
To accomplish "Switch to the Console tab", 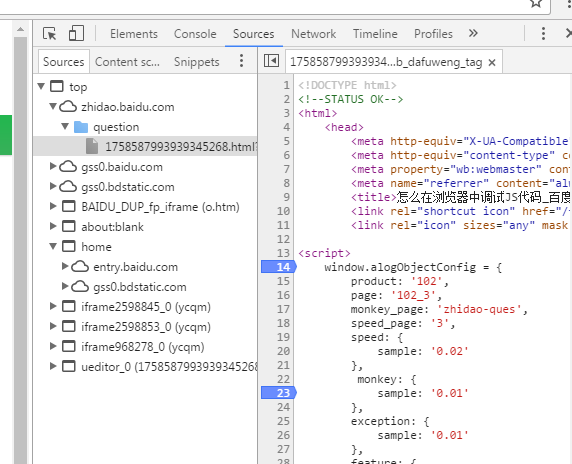I will (195, 34).
